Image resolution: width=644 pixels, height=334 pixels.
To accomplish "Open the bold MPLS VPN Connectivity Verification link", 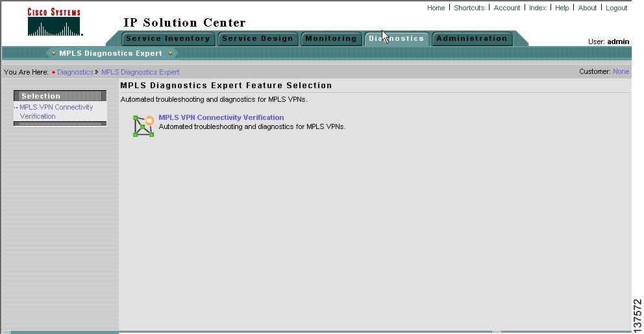I will pyautogui.click(x=221, y=117).
